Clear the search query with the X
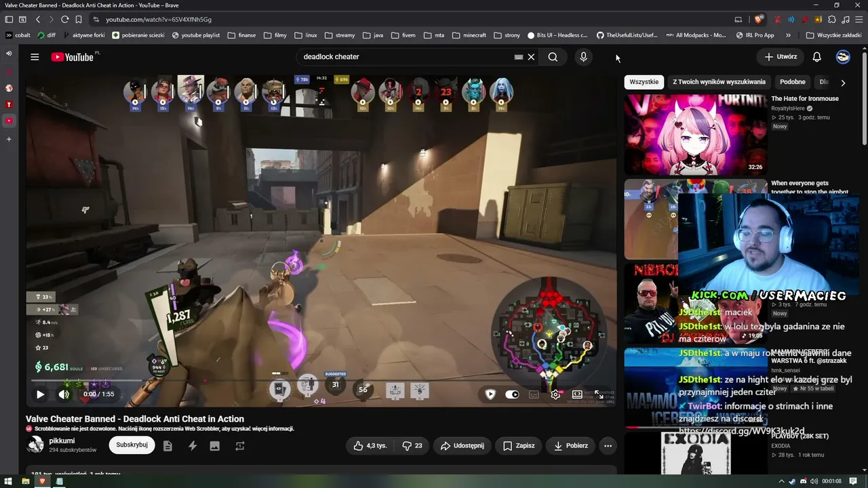 coord(532,57)
